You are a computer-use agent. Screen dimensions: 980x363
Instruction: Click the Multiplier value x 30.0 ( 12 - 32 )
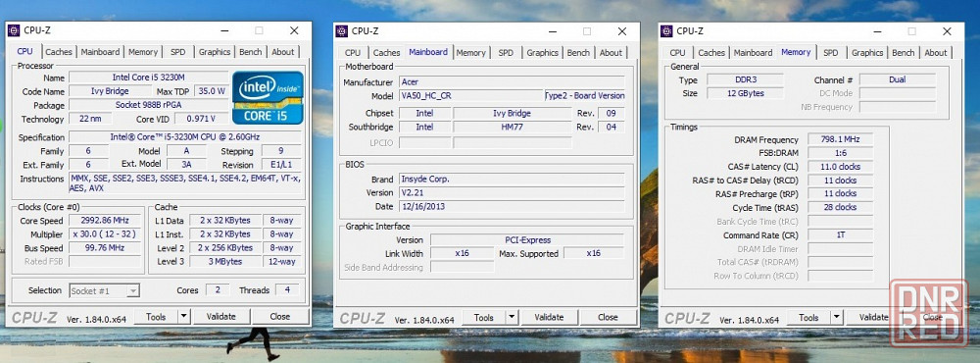click(x=105, y=234)
